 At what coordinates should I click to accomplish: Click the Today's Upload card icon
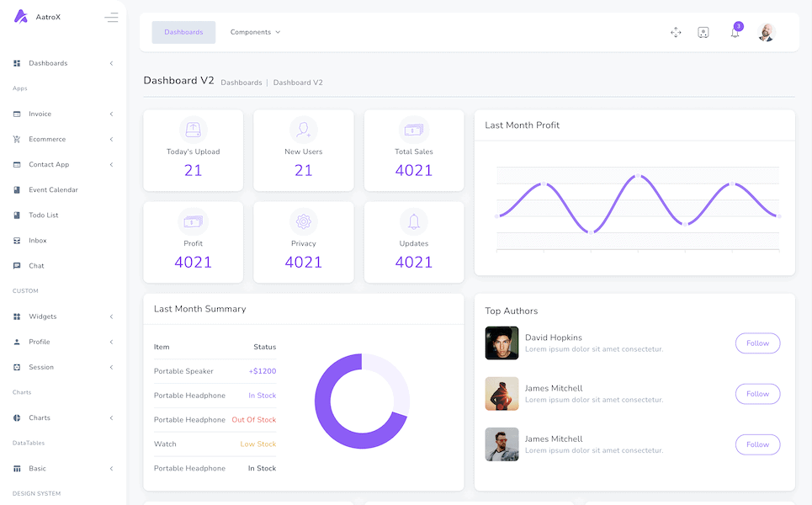pyautogui.click(x=194, y=130)
